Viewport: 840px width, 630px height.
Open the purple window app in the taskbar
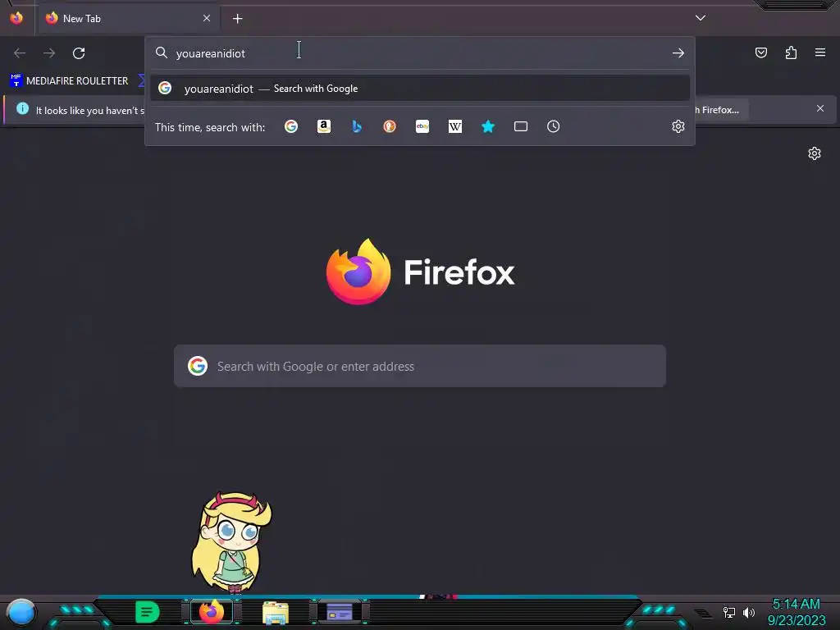click(340, 612)
